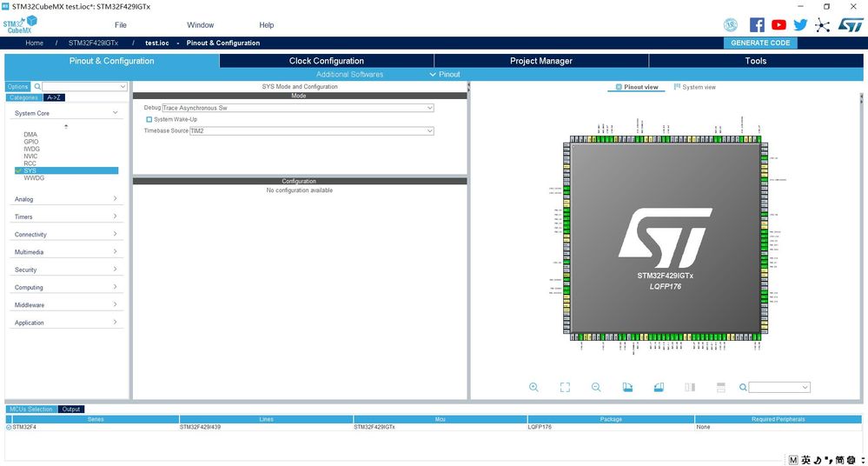Image resolution: width=868 pixels, height=466 pixels.
Task: Open Additional Softwares
Action: (350, 74)
